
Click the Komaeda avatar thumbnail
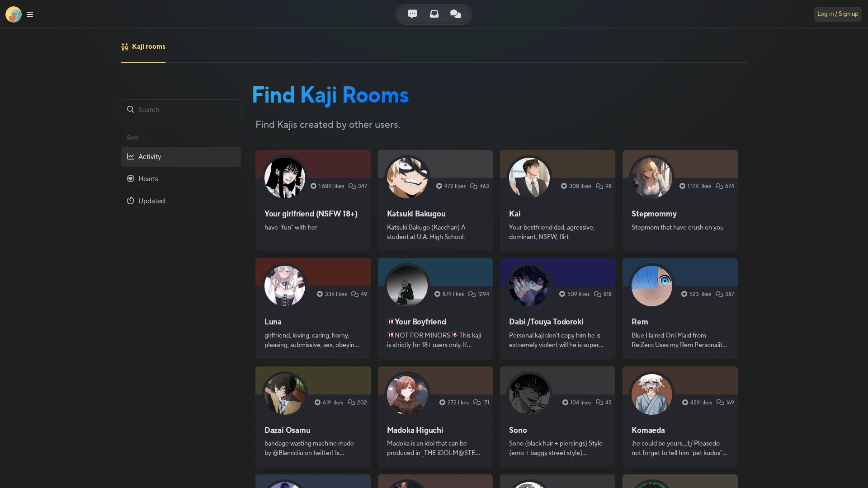click(651, 394)
